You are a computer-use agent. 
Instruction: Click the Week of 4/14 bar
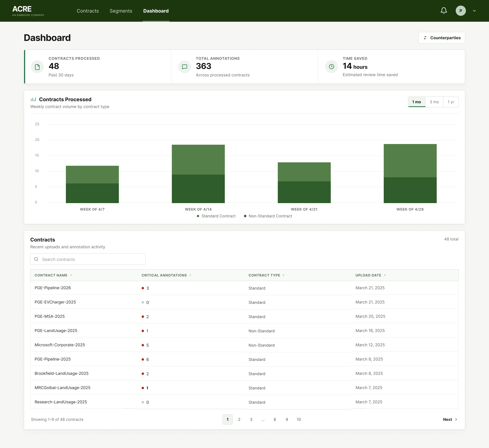tap(198, 174)
